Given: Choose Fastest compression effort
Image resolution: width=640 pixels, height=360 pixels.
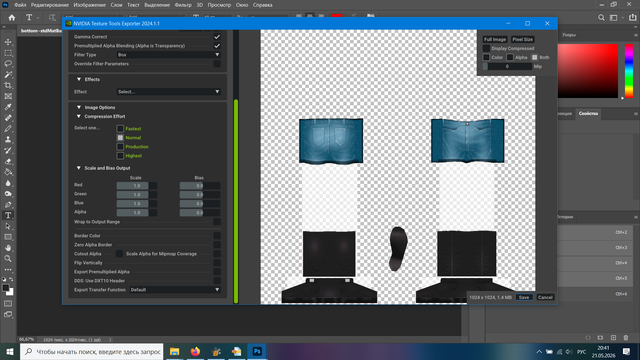Looking at the screenshot, I should tap(120, 129).
